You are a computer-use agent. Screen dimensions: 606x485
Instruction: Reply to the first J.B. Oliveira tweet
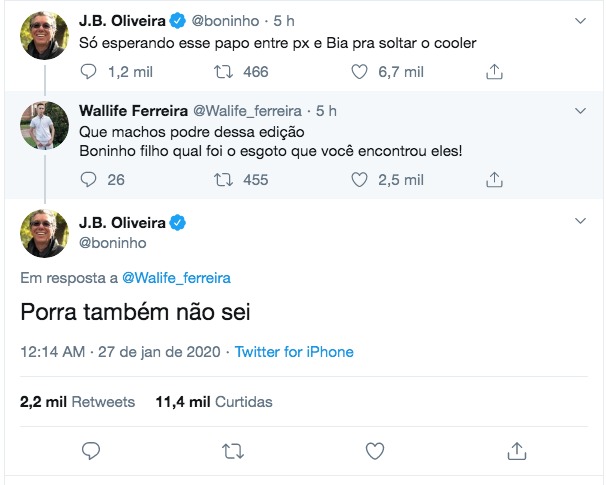click(89, 71)
